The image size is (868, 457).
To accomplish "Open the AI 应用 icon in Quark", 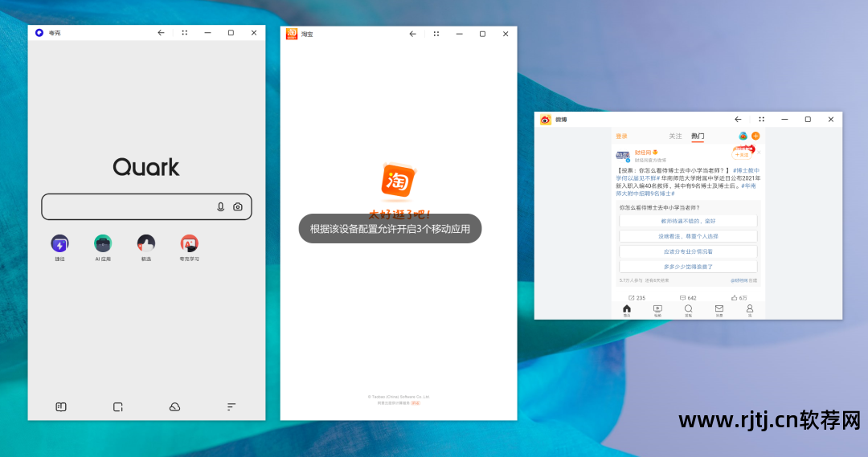I will click(103, 243).
